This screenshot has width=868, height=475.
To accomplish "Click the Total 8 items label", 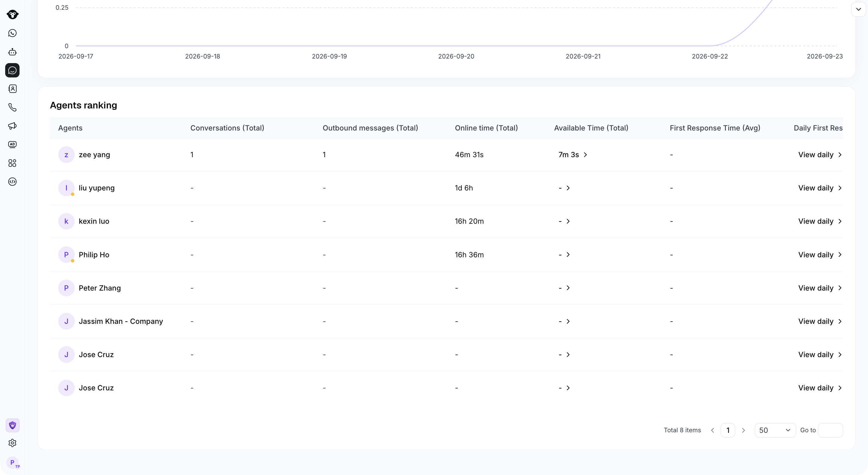I will coord(682,430).
